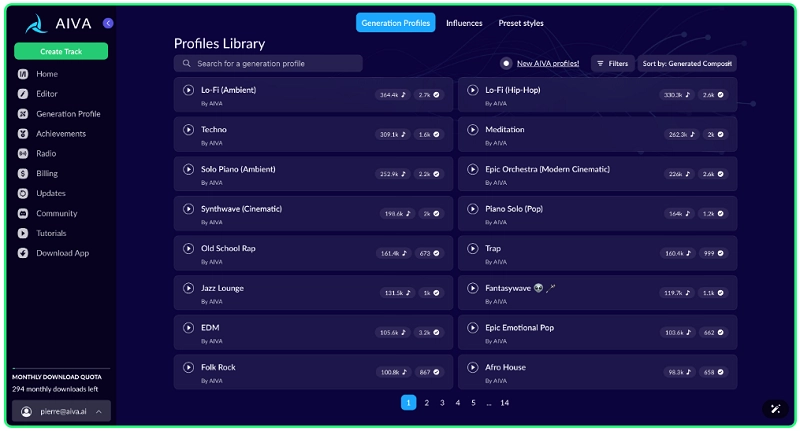Click the Create Track button

click(x=61, y=52)
